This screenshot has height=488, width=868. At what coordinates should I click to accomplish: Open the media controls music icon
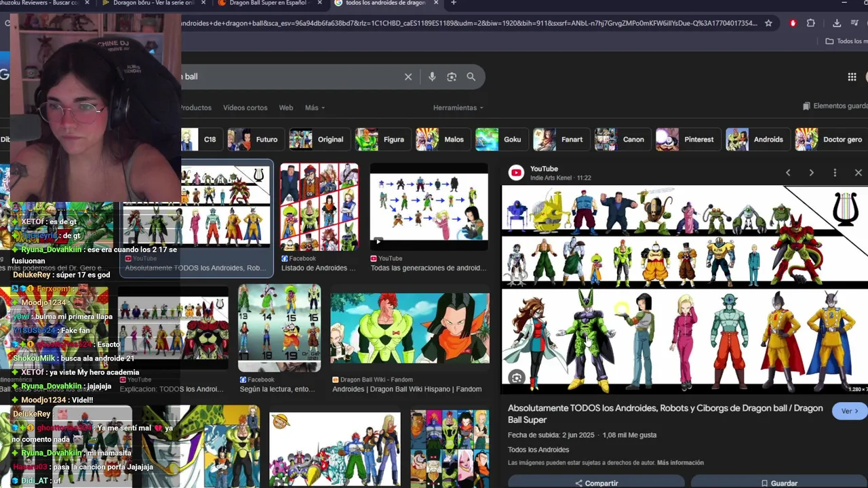[854, 23]
